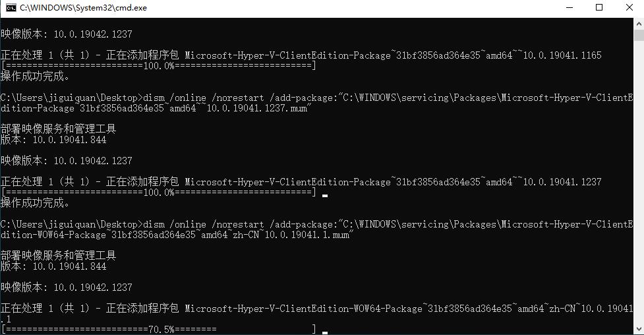Click the blinking cursor after the 70.5% bar

[325, 332]
